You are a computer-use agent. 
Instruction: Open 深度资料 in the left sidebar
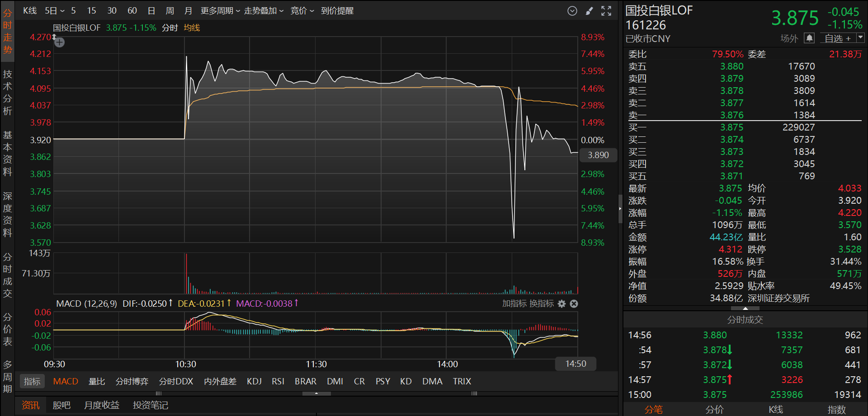click(8, 214)
